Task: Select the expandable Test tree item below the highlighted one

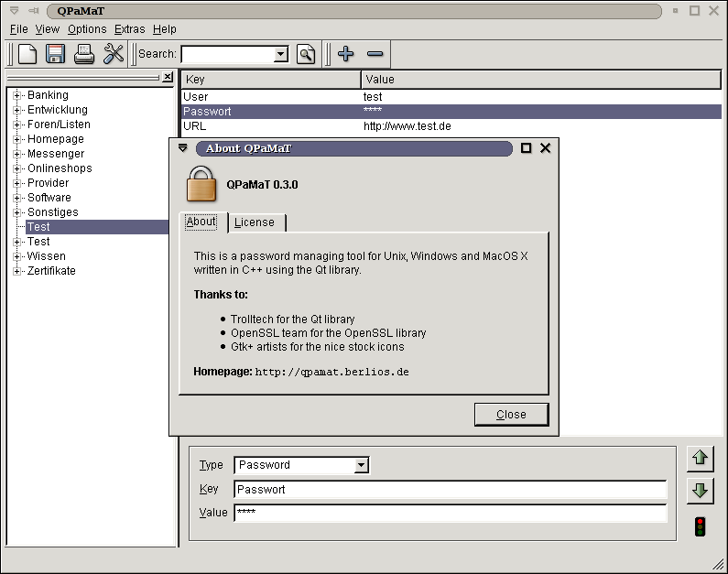Action: [x=38, y=242]
